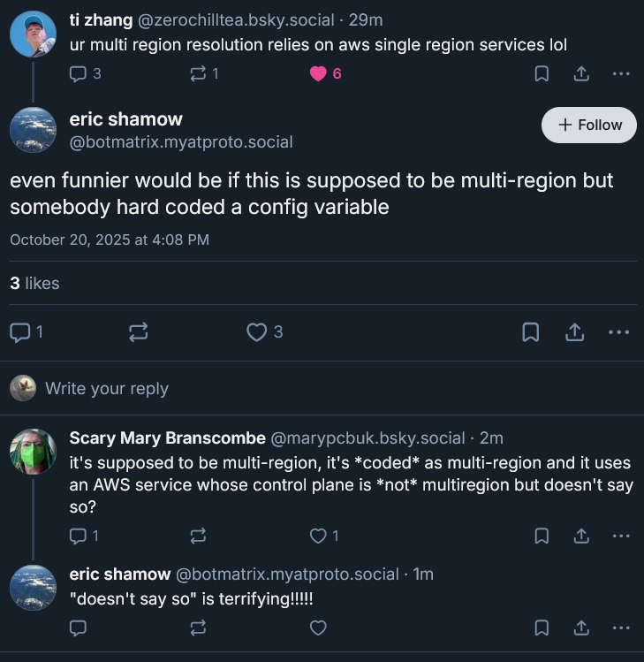Viewport: 644px width, 662px height.
Task: Repost eric shamow's main post
Action: (x=139, y=332)
